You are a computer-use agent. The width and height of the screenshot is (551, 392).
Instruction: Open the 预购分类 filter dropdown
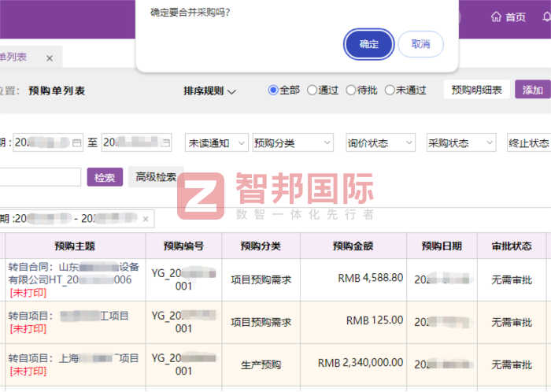click(x=293, y=142)
